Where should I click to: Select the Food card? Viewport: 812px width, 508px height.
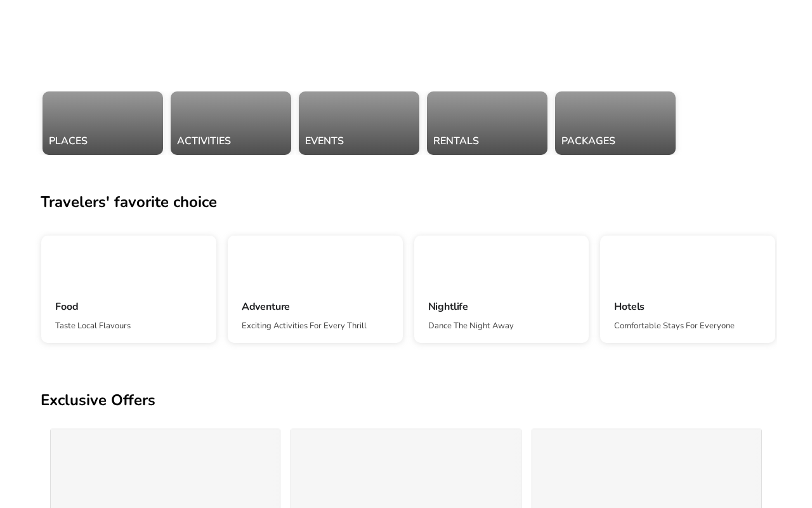pyautogui.click(x=129, y=290)
